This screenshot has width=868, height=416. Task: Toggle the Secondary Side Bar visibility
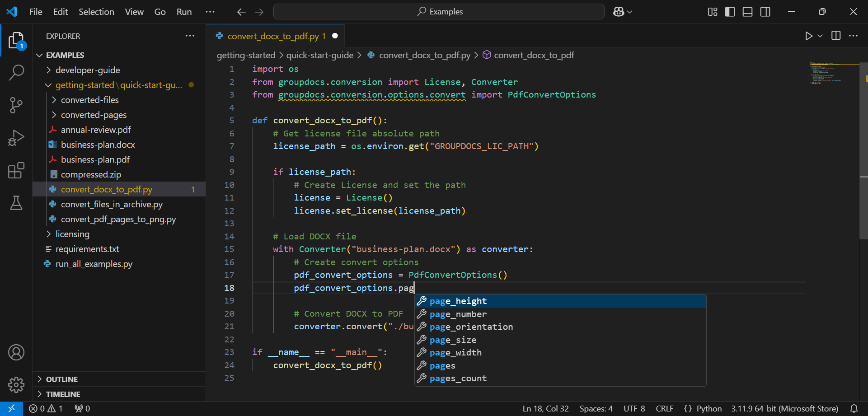point(765,12)
